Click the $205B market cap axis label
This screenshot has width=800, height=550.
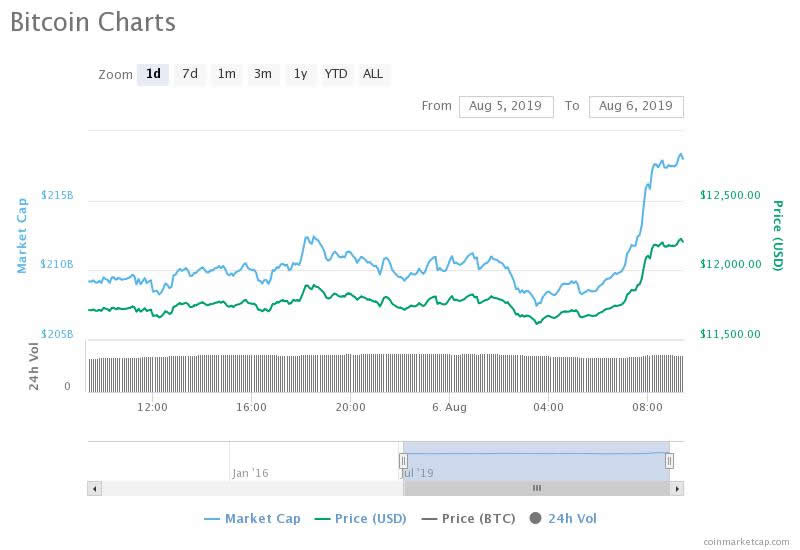click(57, 334)
